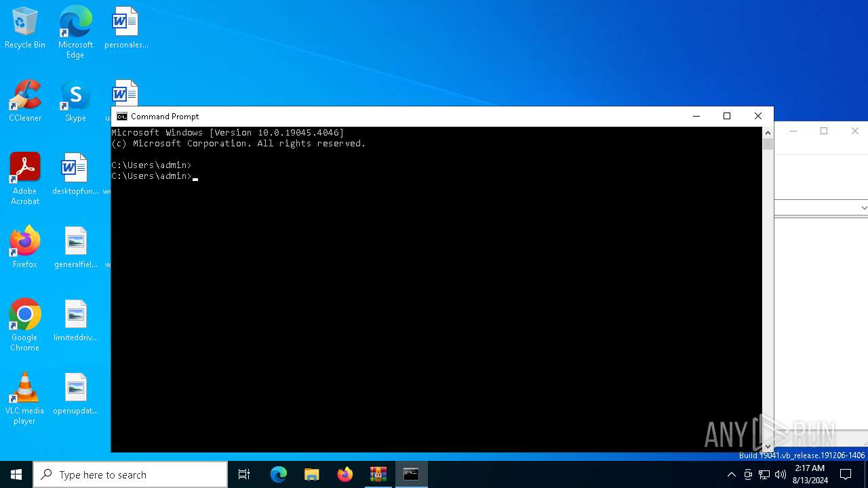Launch Microsoft Edge from the desktop
868x488 pixels.
tap(75, 32)
